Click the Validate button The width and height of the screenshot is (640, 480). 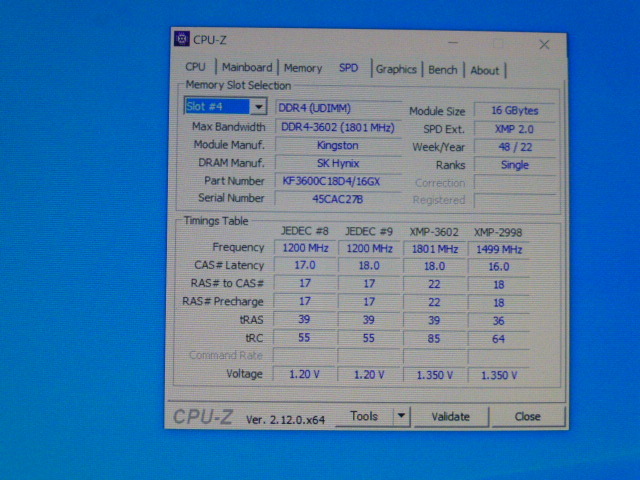tap(451, 417)
